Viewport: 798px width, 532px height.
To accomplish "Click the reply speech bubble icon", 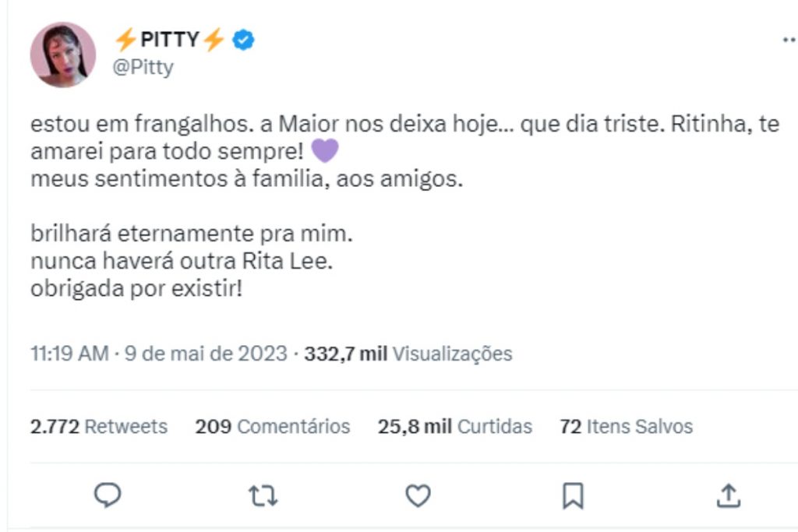I will [107, 495].
